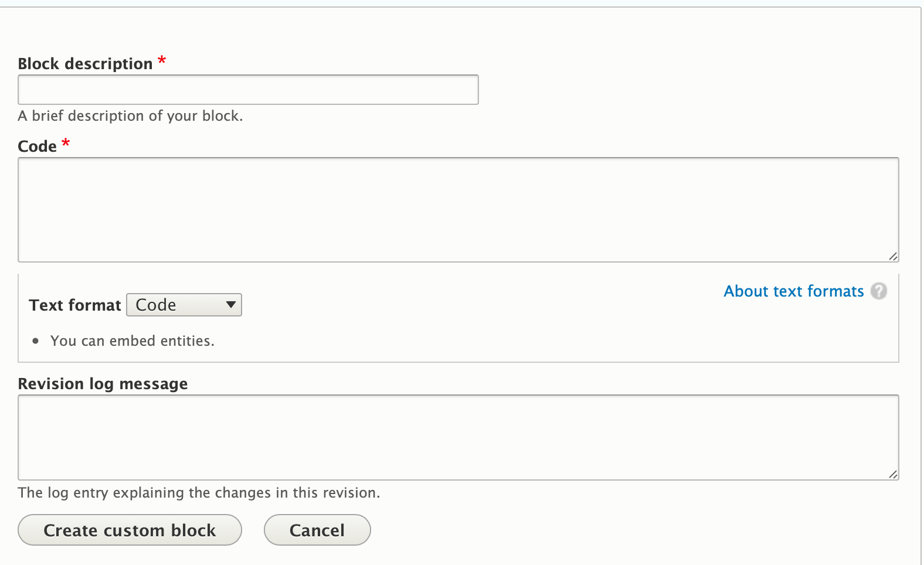The height and width of the screenshot is (565, 924).
Task: Click the help question mark icon
Action: click(x=878, y=291)
